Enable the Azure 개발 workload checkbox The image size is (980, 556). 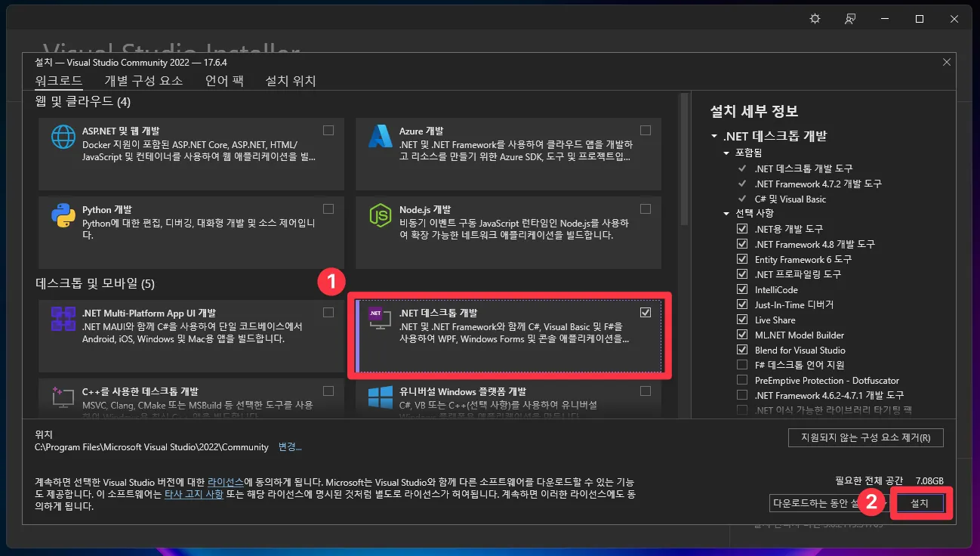point(646,130)
